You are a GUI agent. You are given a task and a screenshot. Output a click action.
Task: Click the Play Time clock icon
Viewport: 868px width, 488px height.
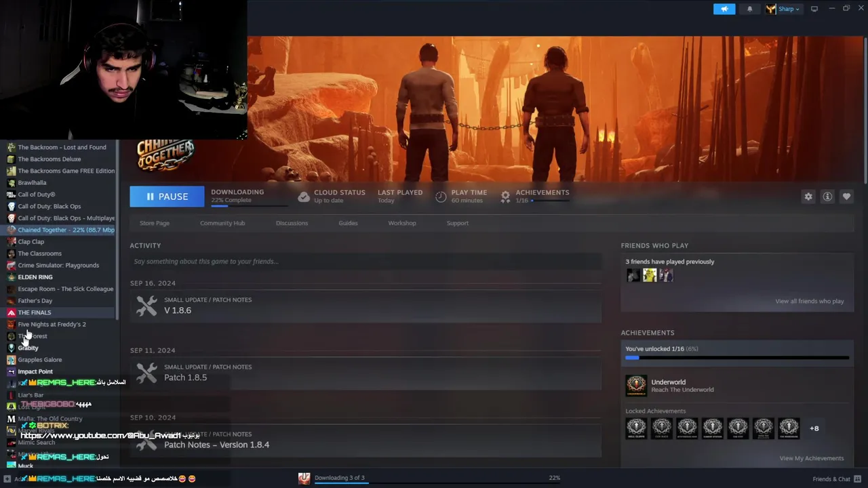pyautogui.click(x=441, y=197)
